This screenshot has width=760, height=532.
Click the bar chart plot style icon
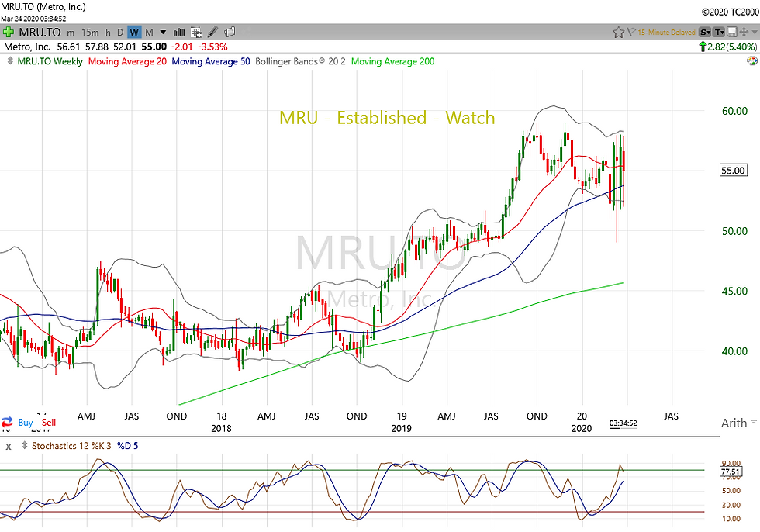[x=179, y=33]
